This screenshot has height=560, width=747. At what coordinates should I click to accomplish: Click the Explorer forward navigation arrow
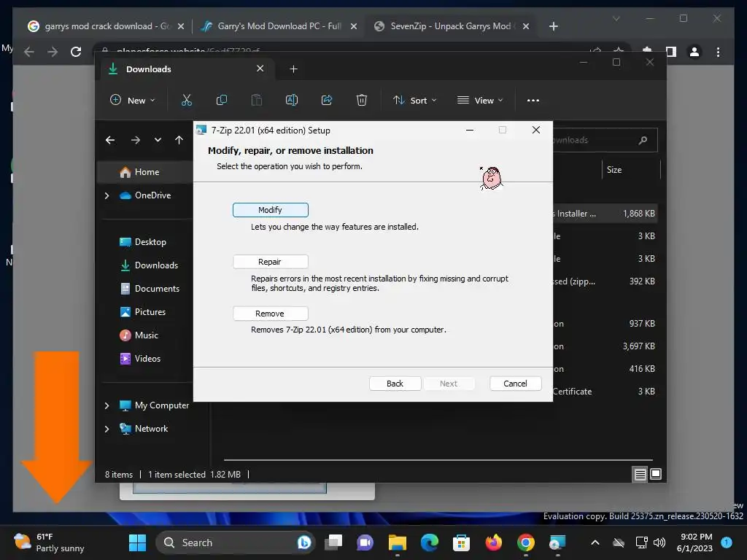pos(135,140)
